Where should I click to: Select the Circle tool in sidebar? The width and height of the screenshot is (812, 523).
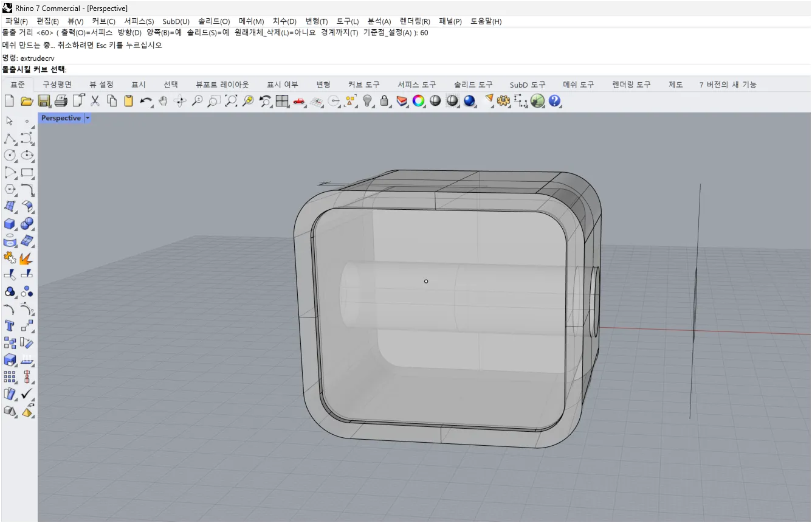pyautogui.click(x=10, y=155)
